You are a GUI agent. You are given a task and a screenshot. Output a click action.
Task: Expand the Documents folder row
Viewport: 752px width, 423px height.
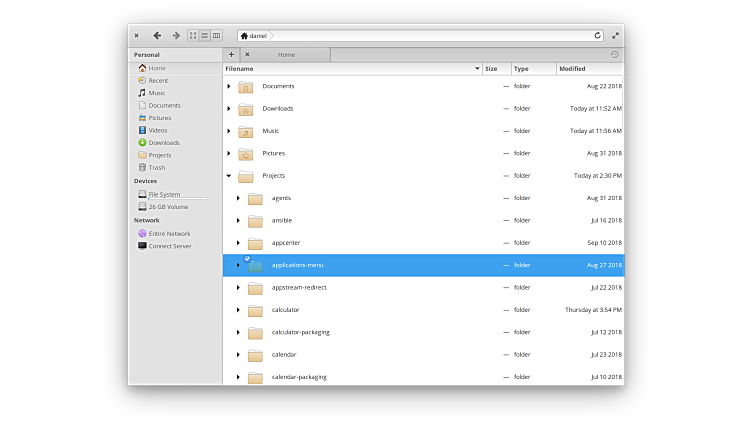229,86
